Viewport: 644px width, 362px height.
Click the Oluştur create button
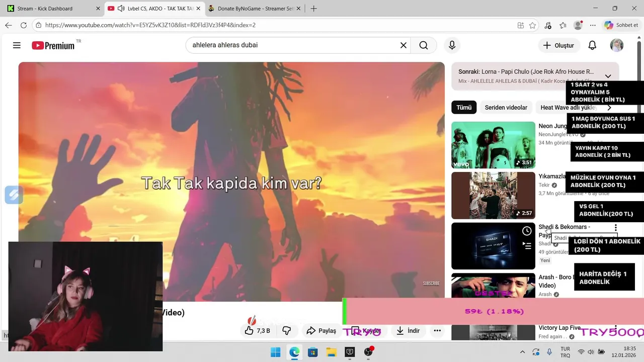558,45
